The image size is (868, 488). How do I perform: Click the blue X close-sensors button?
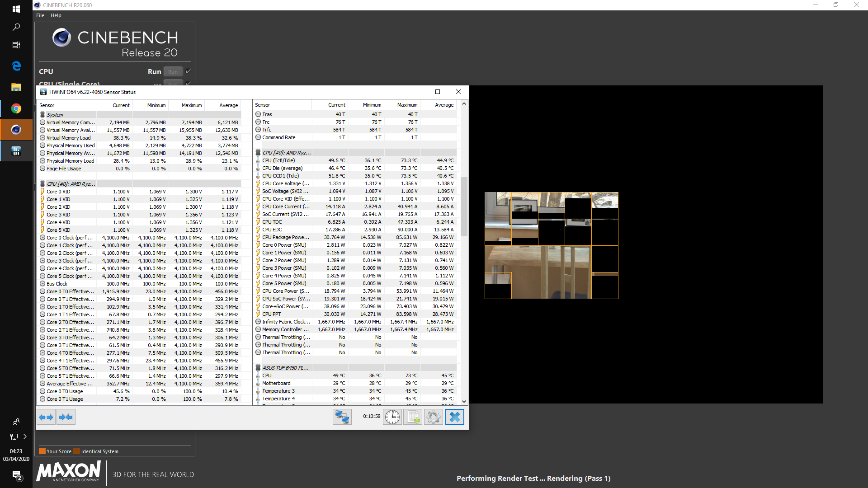tap(455, 417)
